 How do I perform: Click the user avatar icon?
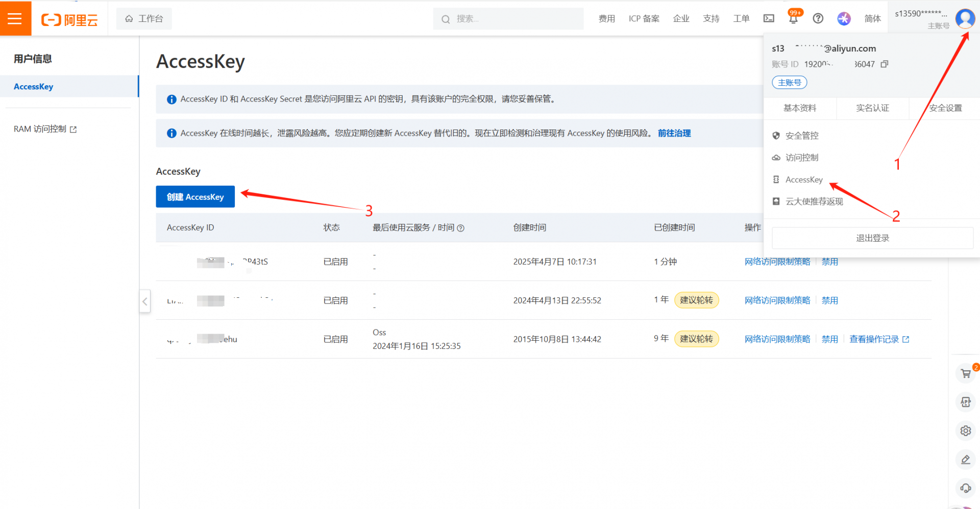tap(965, 19)
